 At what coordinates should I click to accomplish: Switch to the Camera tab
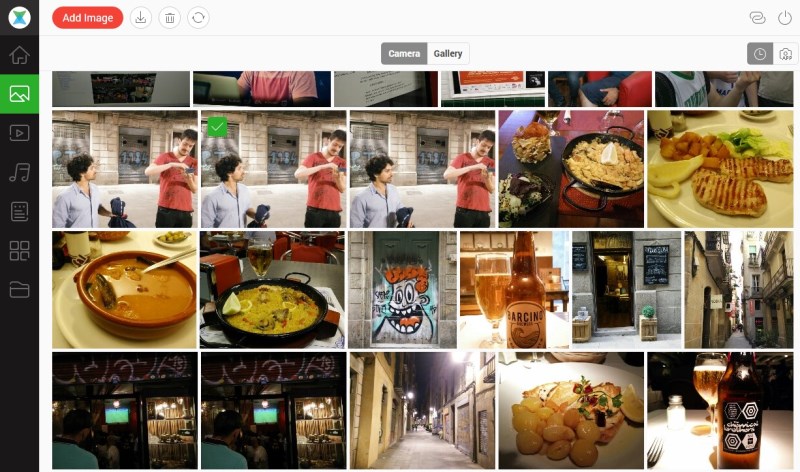click(404, 54)
